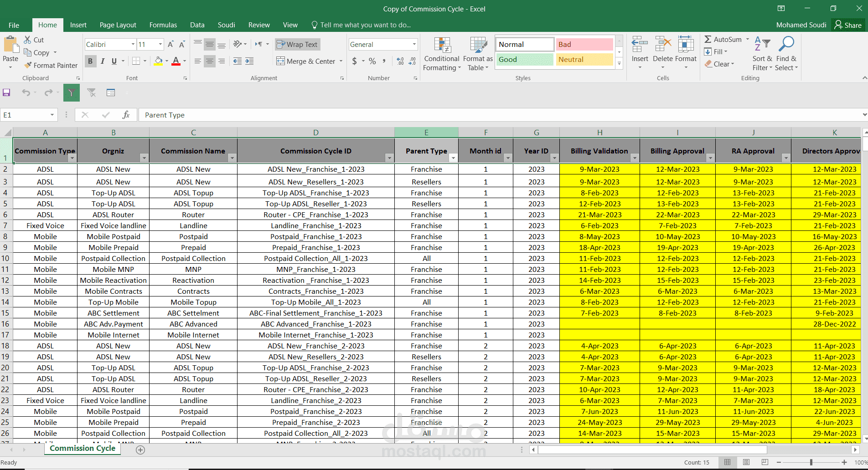Open filter dropdown for Commission Type column

click(x=72, y=158)
